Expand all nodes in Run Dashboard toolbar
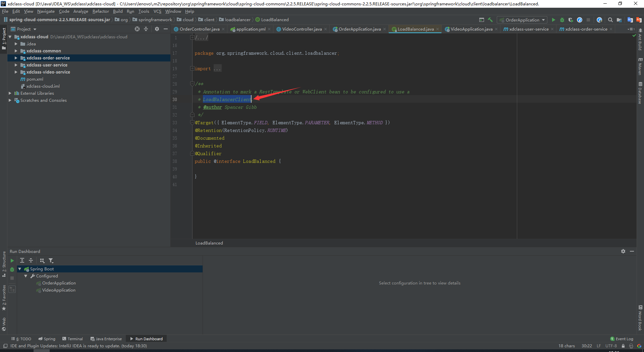 point(22,260)
